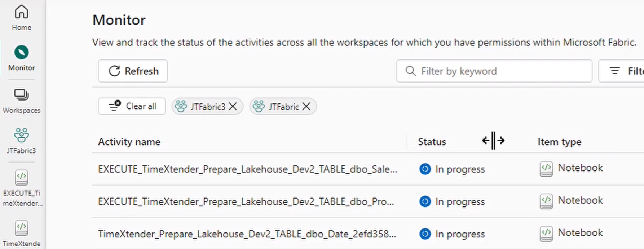The image size is (644, 249).
Task: Click the Clear all filters button
Action: click(132, 106)
